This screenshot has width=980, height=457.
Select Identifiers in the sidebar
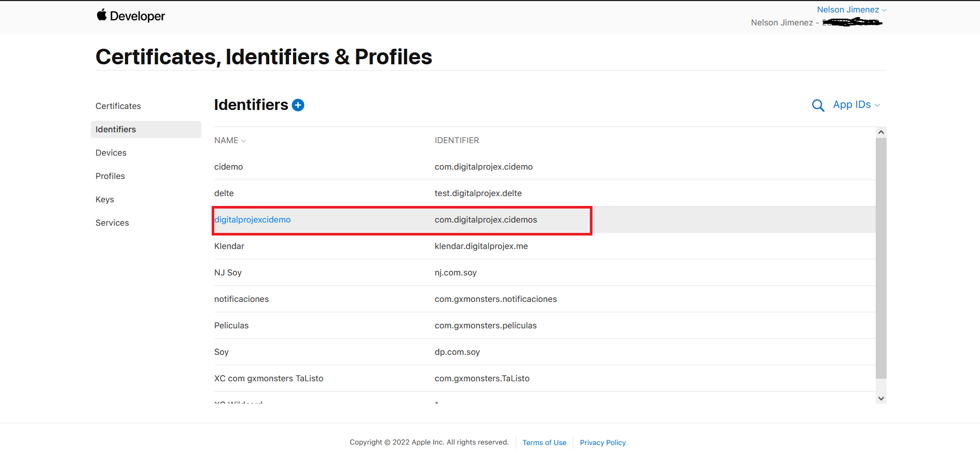coord(116,129)
